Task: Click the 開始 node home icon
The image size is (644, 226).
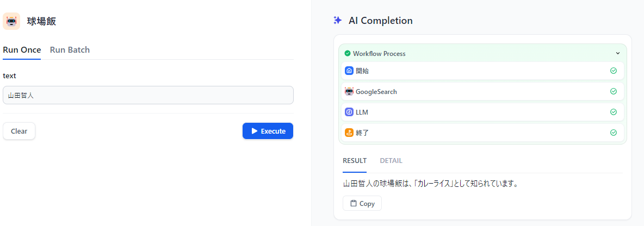Action: click(349, 71)
